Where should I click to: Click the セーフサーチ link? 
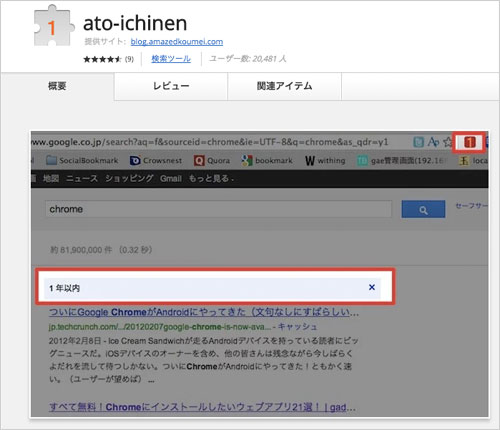(472, 206)
